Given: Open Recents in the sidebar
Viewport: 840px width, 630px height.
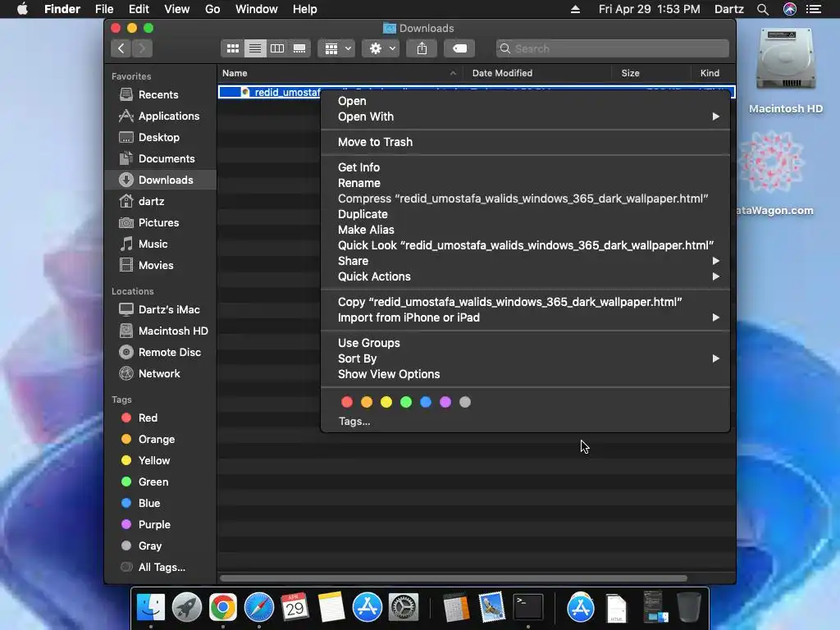Looking at the screenshot, I should (x=161, y=95).
